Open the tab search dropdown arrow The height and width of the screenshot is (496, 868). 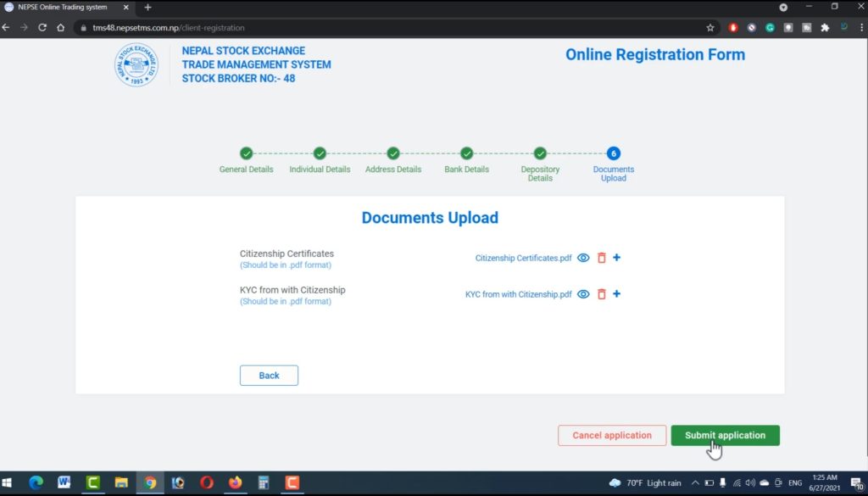click(783, 7)
